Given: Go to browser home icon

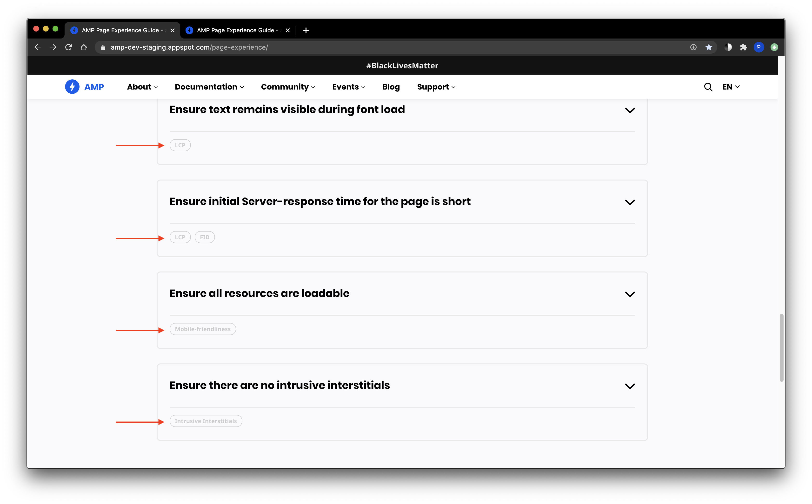Looking at the screenshot, I should (x=84, y=47).
